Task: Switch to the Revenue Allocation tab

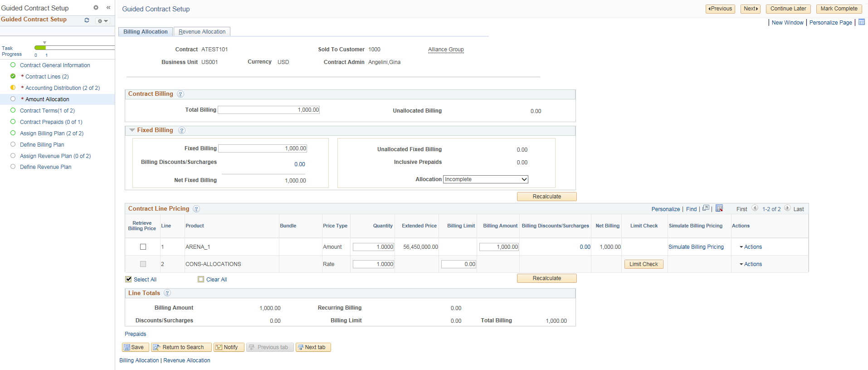Action: [202, 32]
